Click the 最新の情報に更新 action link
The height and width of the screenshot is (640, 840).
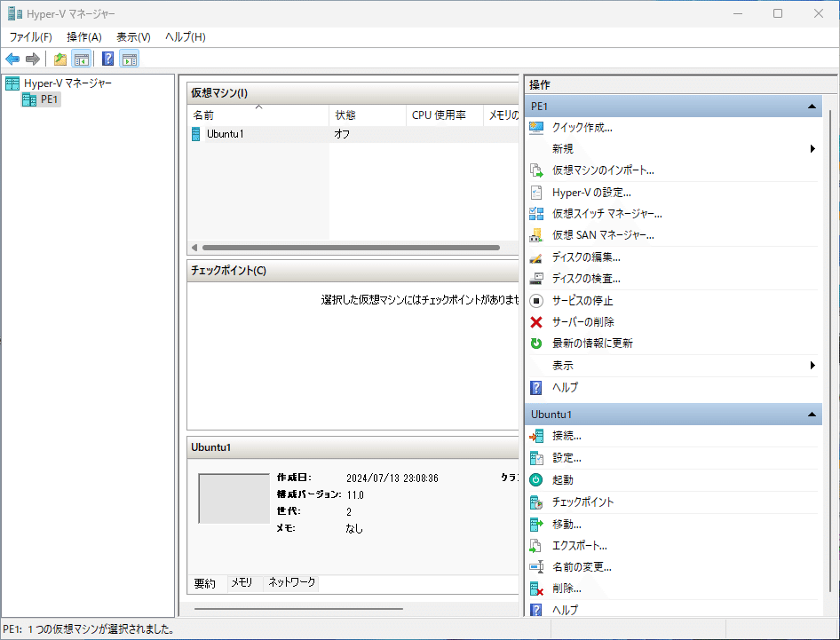592,344
